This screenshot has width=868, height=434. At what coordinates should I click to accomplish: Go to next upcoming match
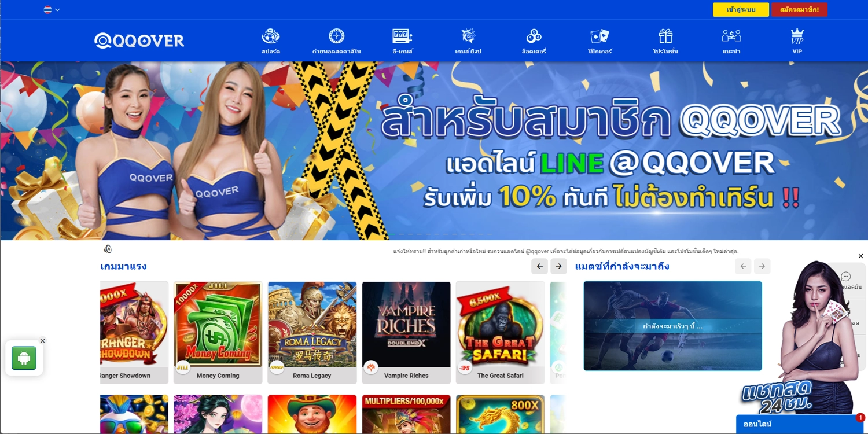pyautogui.click(x=762, y=266)
